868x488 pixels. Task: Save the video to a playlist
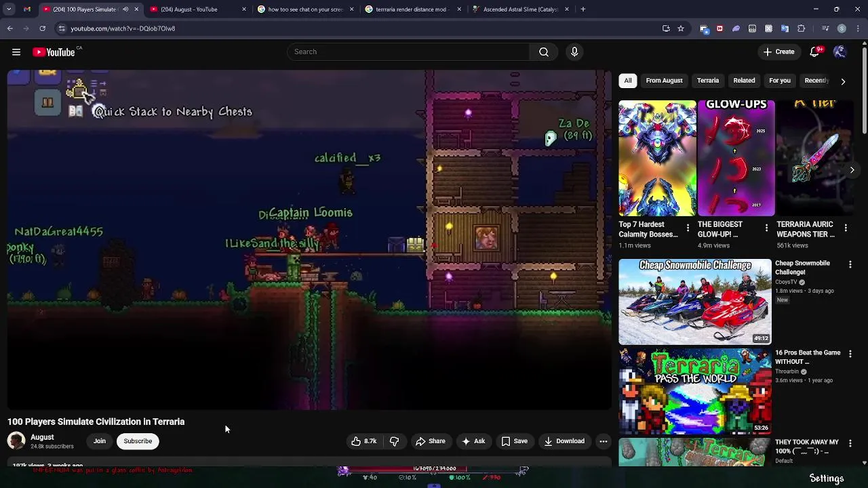(x=514, y=441)
